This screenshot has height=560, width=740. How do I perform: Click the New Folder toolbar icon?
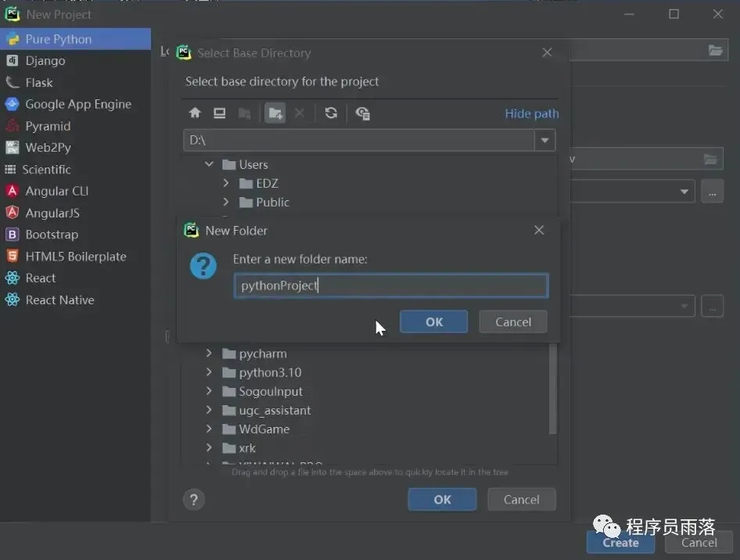pyautogui.click(x=275, y=113)
